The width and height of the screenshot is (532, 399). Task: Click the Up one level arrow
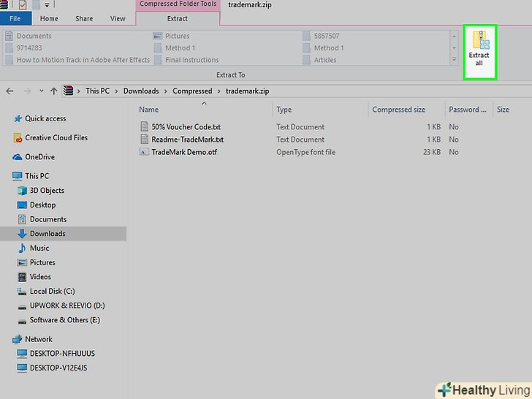click(53, 91)
